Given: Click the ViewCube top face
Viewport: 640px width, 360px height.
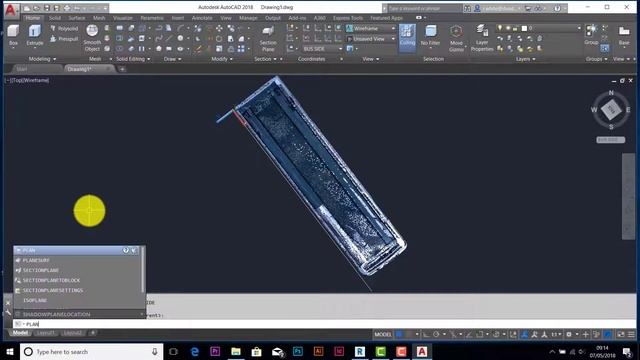Looking at the screenshot, I should [611, 109].
